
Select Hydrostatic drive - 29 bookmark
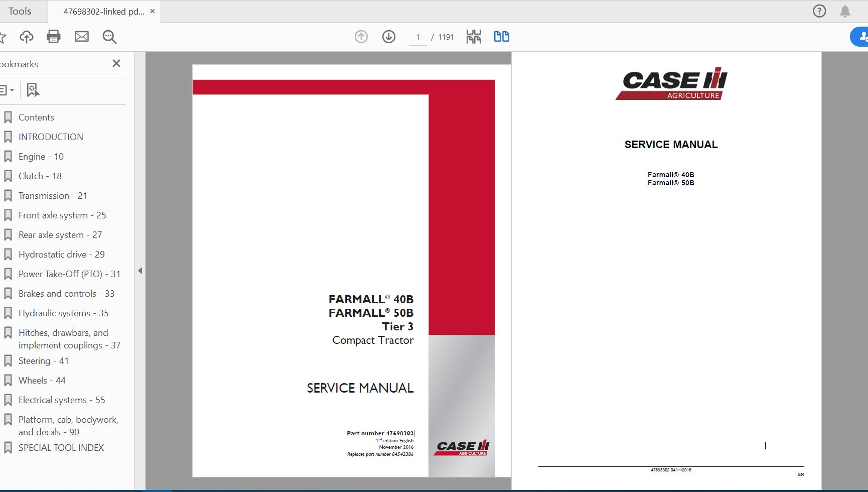point(62,254)
